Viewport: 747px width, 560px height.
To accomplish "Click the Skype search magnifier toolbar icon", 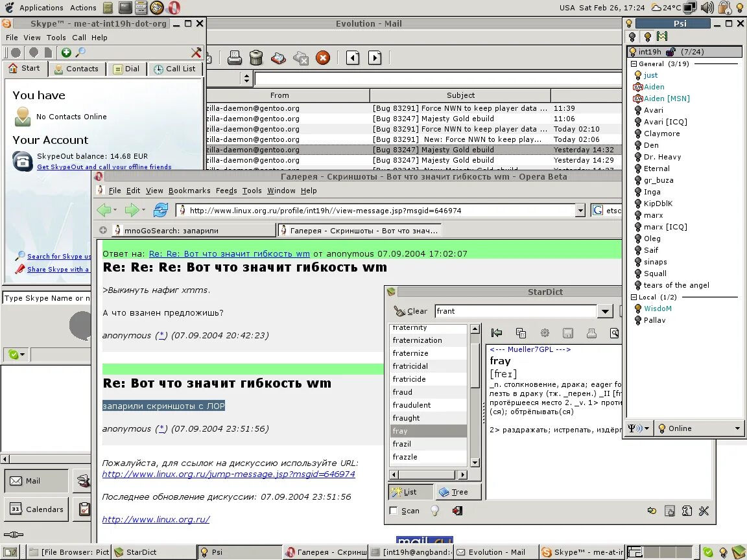I will 80,52.
